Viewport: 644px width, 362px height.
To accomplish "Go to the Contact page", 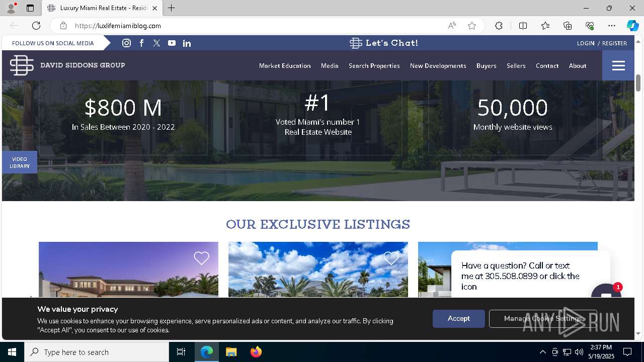I will tap(547, 66).
